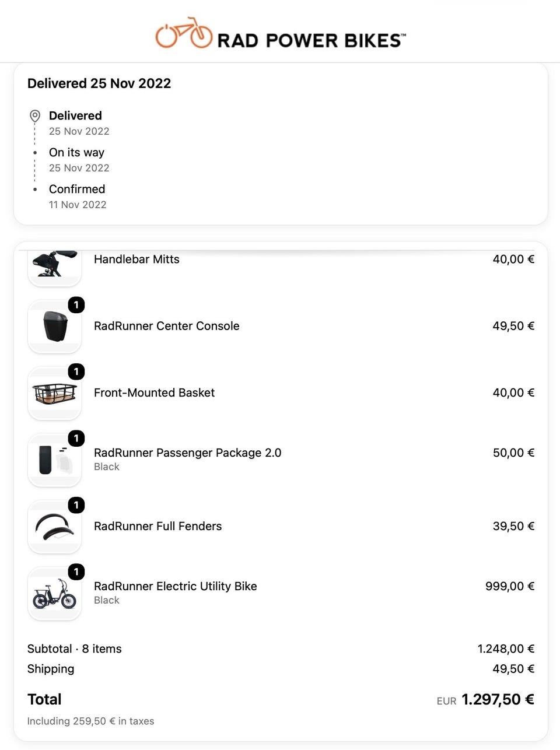The image size is (560, 750).
Task: Click quantity badge on Full Fenders
Action: (76, 505)
